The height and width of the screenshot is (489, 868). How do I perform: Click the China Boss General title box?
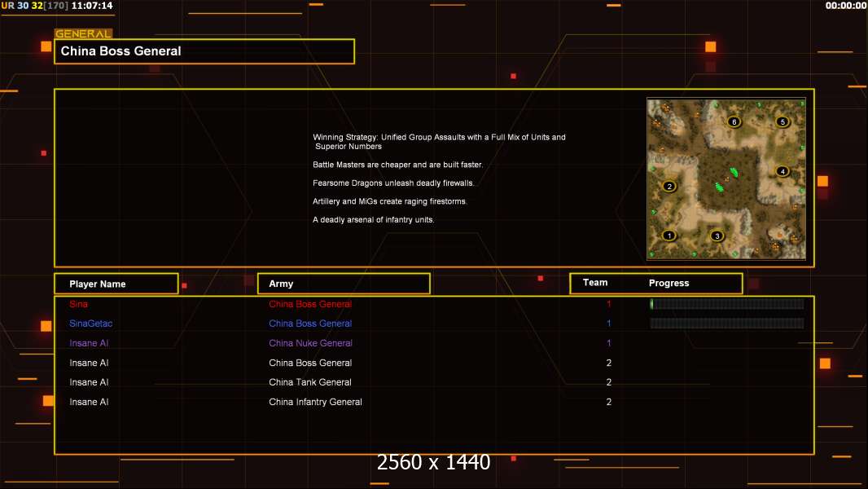click(x=204, y=51)
